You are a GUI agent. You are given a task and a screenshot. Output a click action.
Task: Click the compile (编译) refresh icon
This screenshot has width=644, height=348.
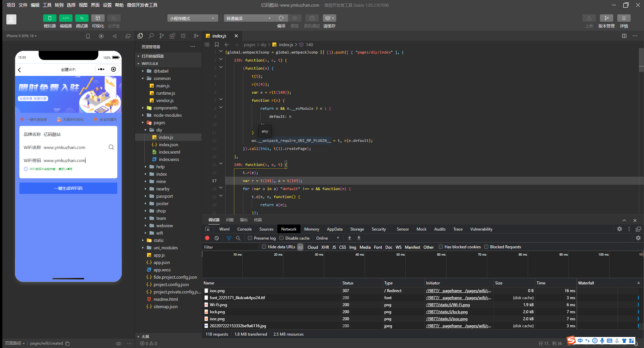pyautogui.click(x=281, y=18)
